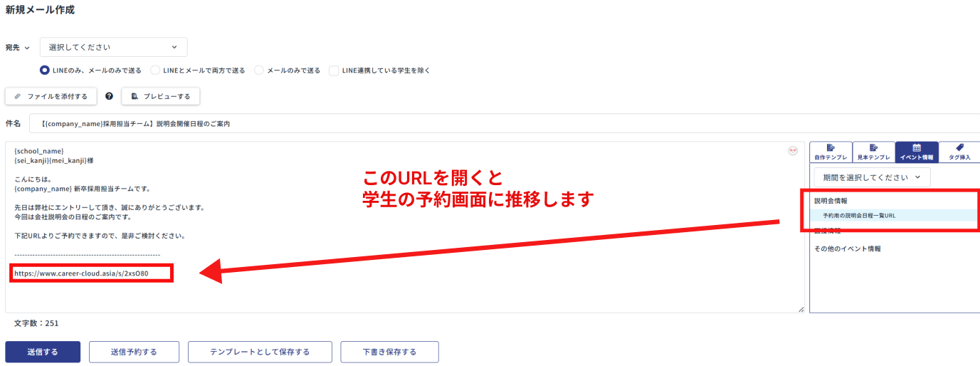
Task: Click the 送信する send button
Action: (x=43, y=352)
